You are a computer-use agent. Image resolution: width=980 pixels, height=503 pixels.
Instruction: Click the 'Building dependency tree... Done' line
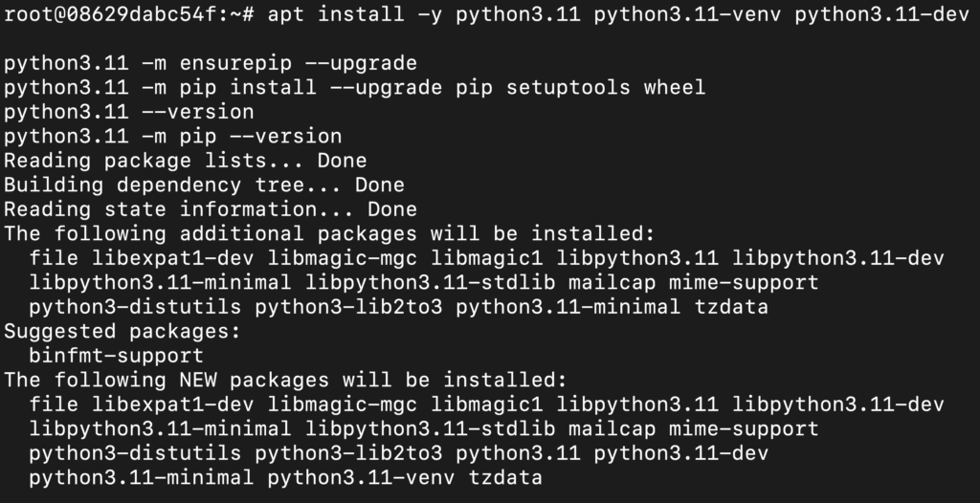point(204,185)
